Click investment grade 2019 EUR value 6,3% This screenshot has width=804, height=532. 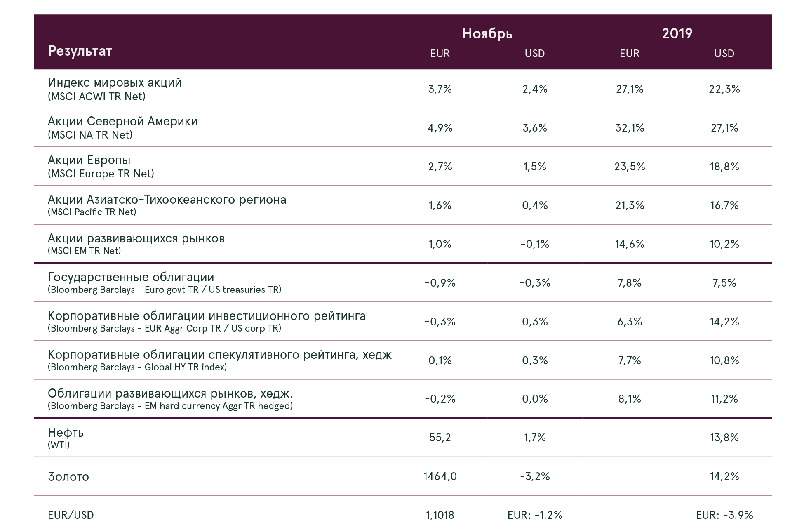coord(630,322)
